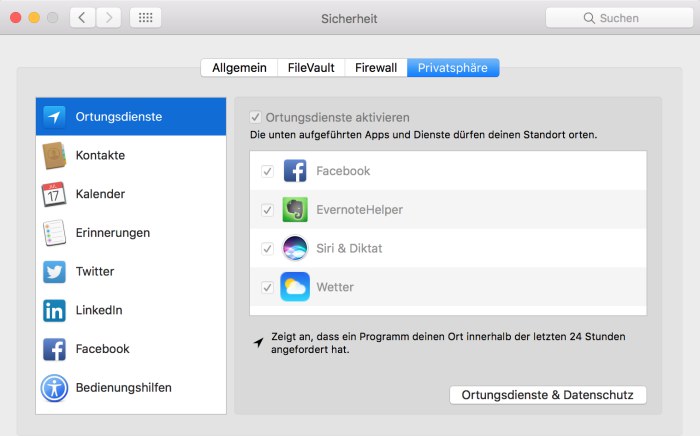Close the Sicherheit window with red button
Viewport: 700px width, 436px height.
(x=16, y=18)
